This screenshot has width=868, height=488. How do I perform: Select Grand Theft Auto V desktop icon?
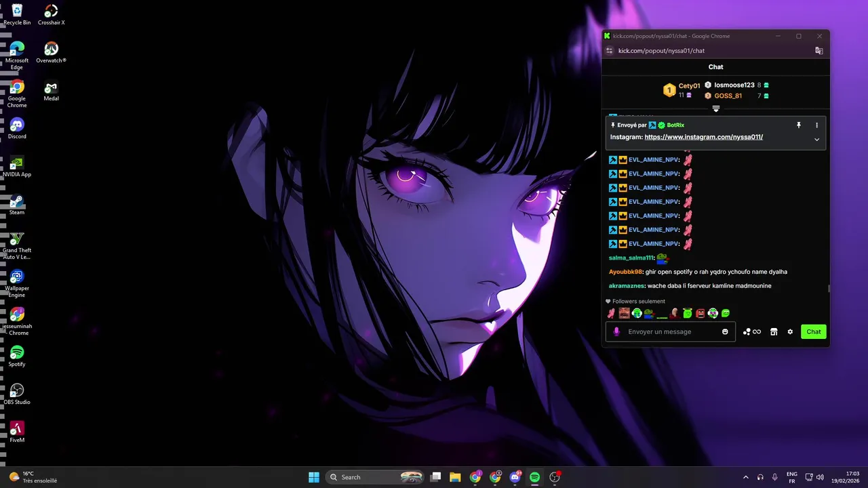[17, 245]
